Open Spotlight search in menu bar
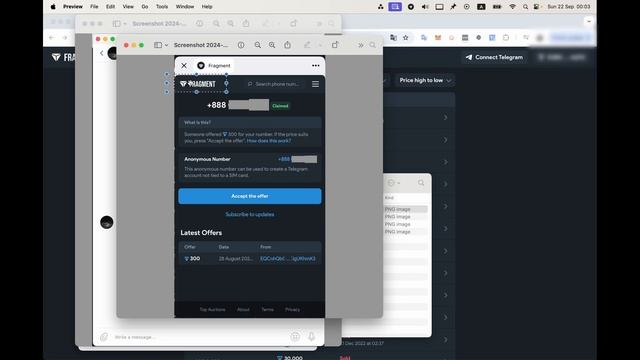Image resolution: width=640 pixels, height=360 pixels. (525, 7)
